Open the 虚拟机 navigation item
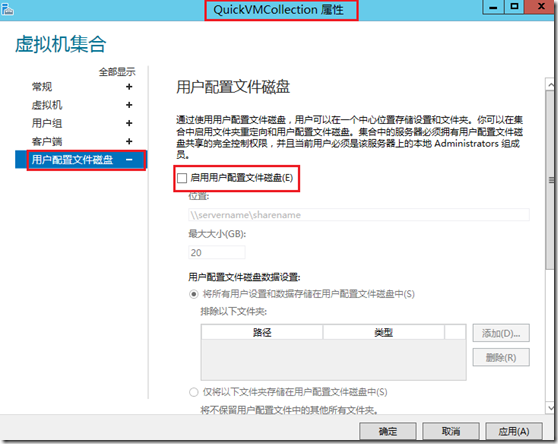The width and height of the screenshot is (558, 444). [x=47, y=105]
